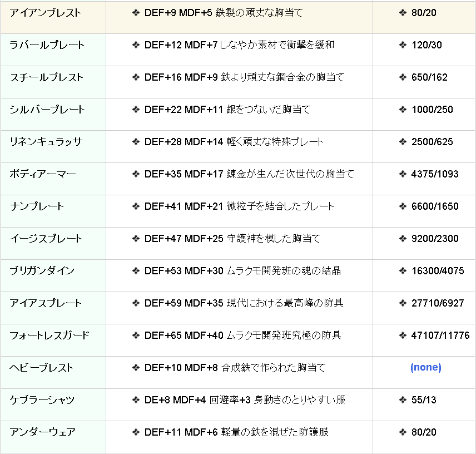The image size is (476, 454).
Task: Click the diamond bullet before DEF+9 MDF+5
Action: [136, 13]
